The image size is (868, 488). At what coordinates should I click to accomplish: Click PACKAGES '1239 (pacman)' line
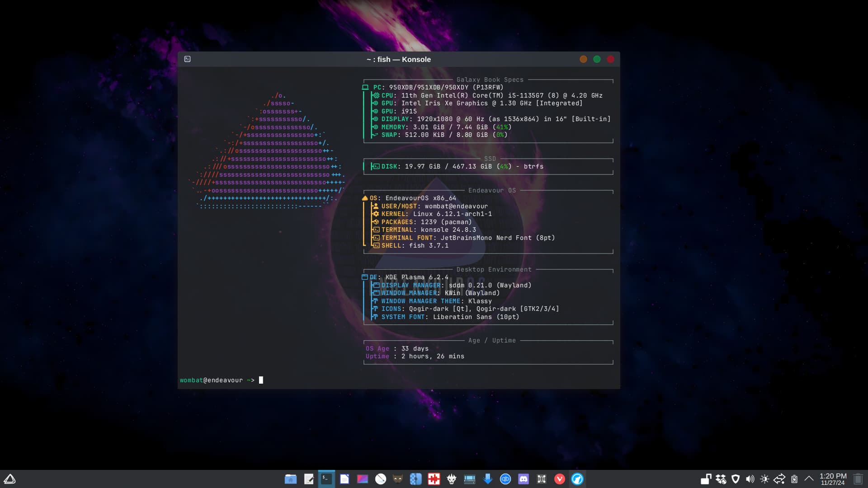click(422, 222)
